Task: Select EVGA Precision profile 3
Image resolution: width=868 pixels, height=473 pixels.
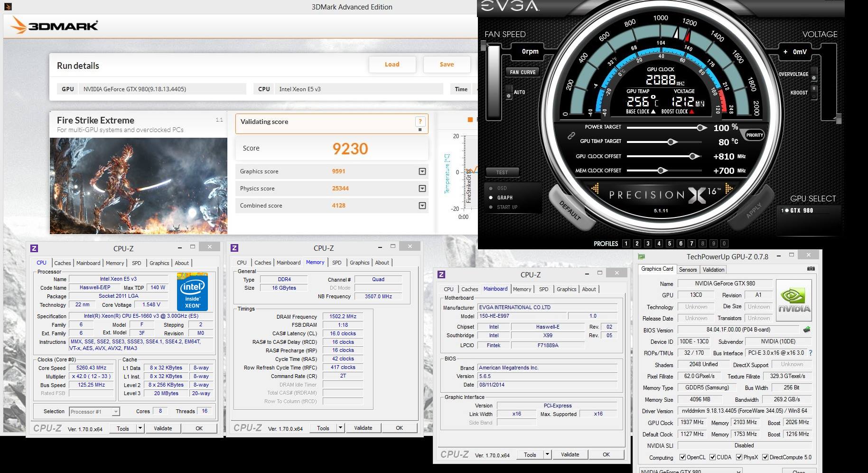Action: coord(648,244)
